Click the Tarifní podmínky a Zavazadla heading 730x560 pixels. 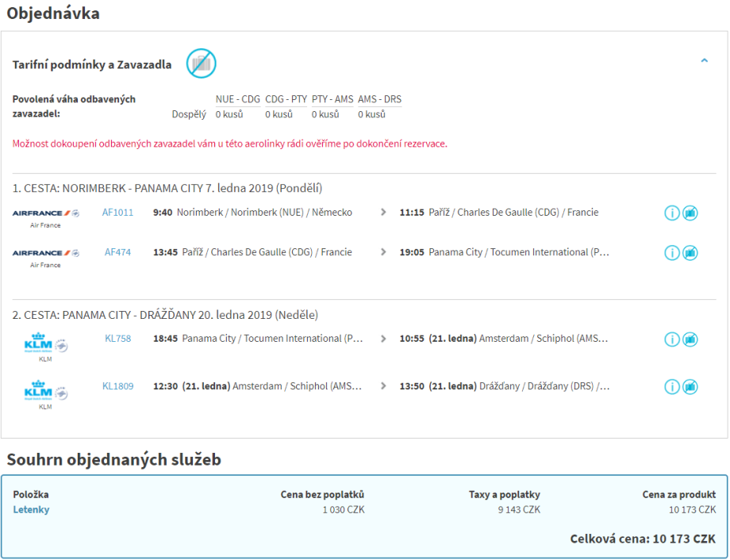tap(92, 65)
